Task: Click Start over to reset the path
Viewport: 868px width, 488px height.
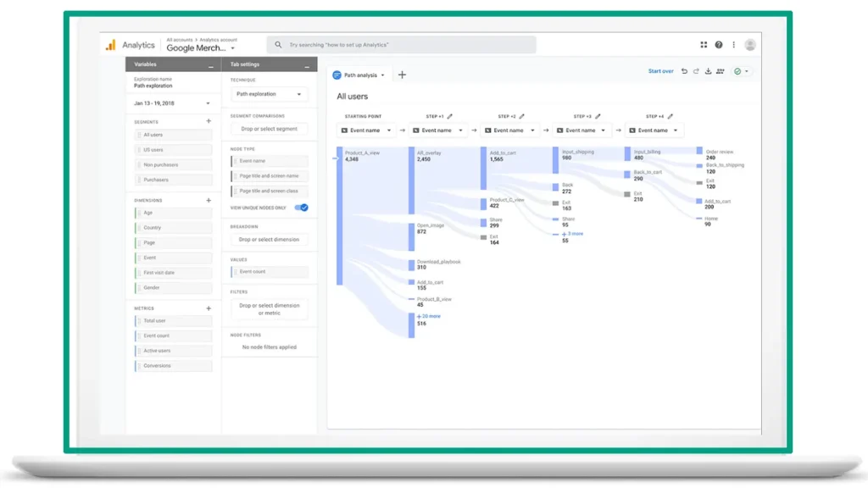Action: (x=661, y=71)
